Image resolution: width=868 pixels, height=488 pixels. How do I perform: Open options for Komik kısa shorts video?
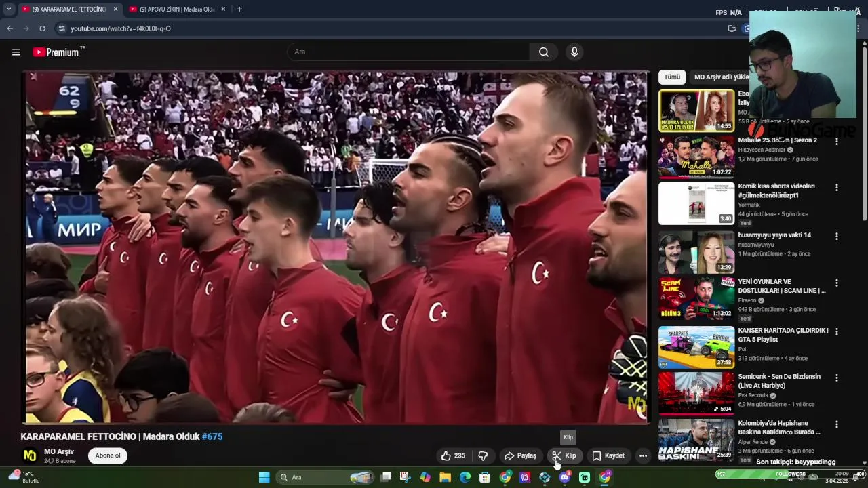pyautogui.click(x=837, y=187)
